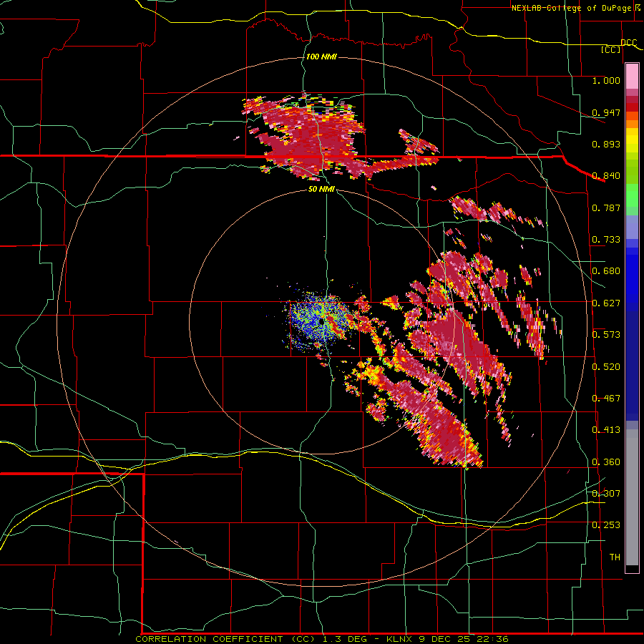
Task: Click the DCC label near the legend
Action: click(x=628, y=42)
